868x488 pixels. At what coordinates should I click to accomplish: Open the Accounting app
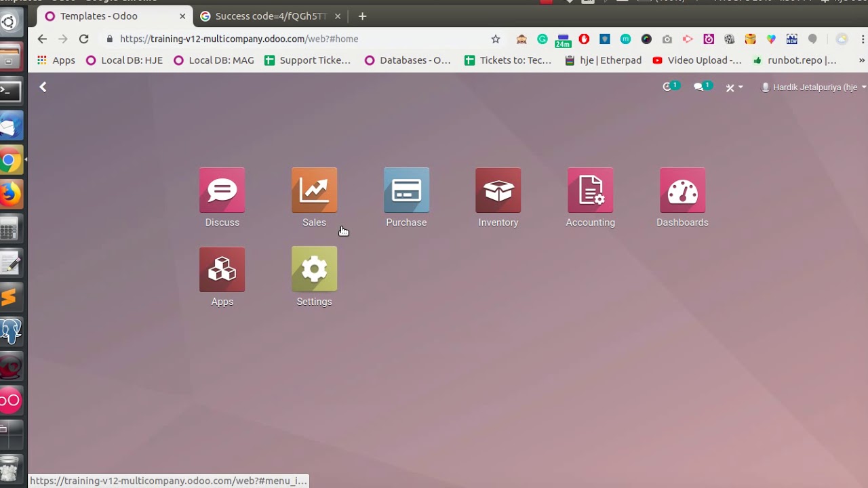(x=591, y=197)
